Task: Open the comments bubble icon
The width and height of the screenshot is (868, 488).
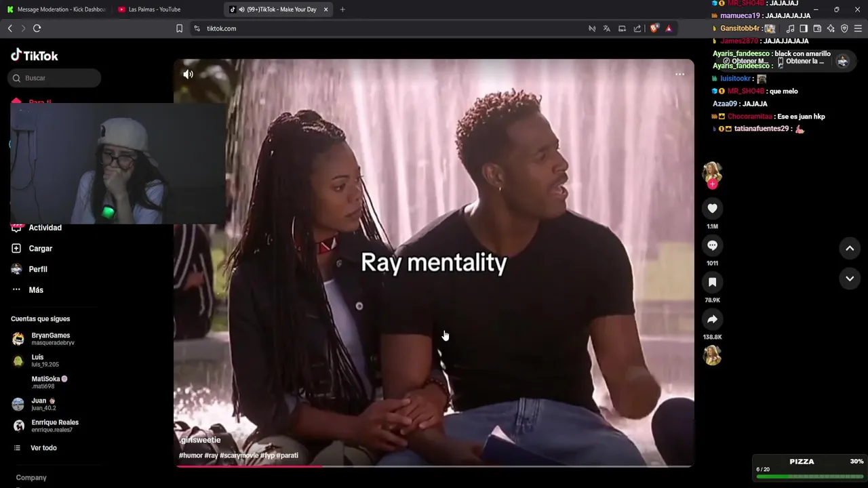Action: point(712,245)
